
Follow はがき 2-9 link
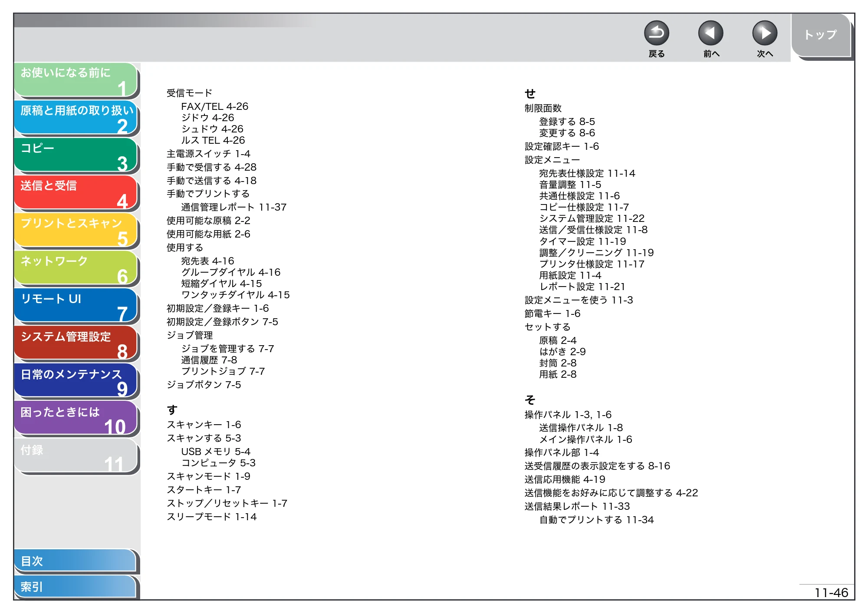pos(562,352)
